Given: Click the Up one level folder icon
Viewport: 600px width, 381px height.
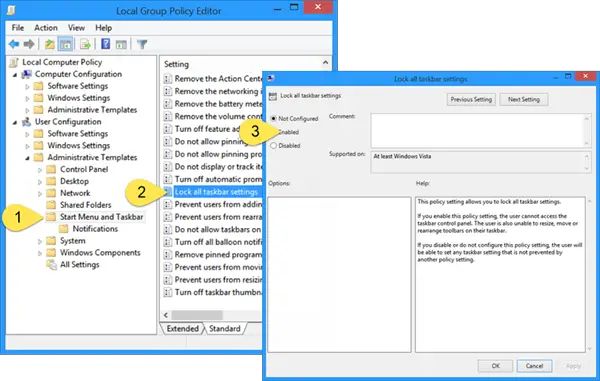Looking at the screenshot, I should pos(49,44).
